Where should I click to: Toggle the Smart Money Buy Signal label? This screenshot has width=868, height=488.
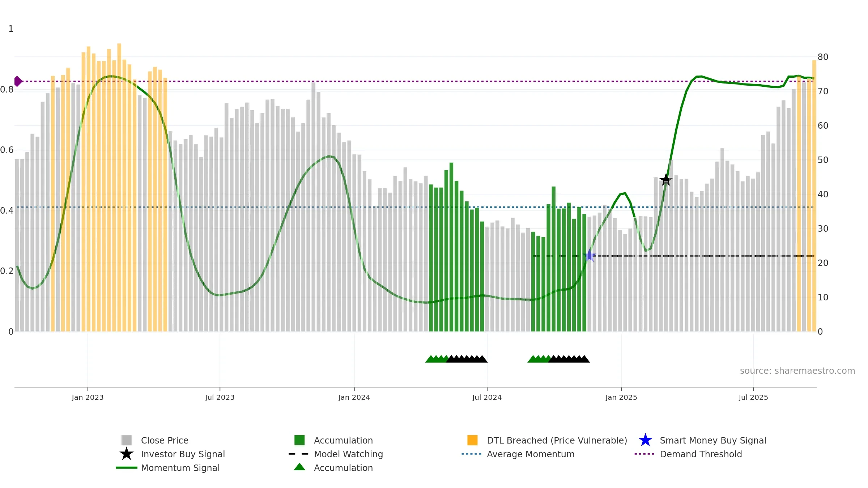pos(713,440)
